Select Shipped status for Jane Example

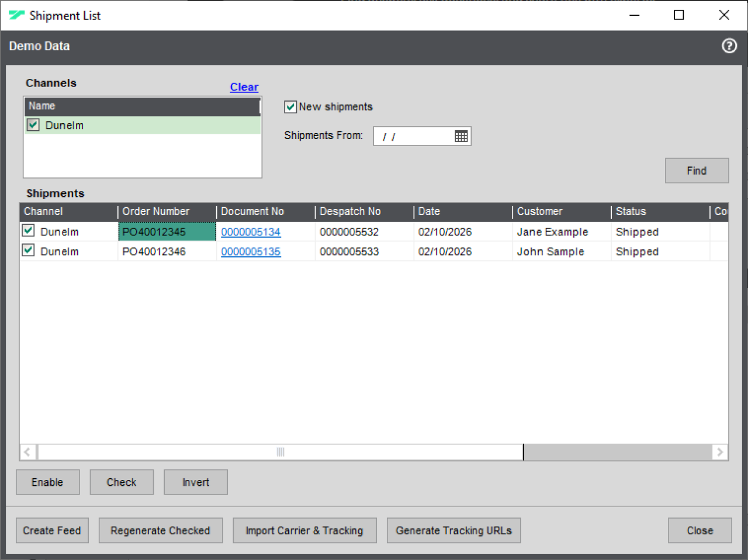(x=660, y=232)
